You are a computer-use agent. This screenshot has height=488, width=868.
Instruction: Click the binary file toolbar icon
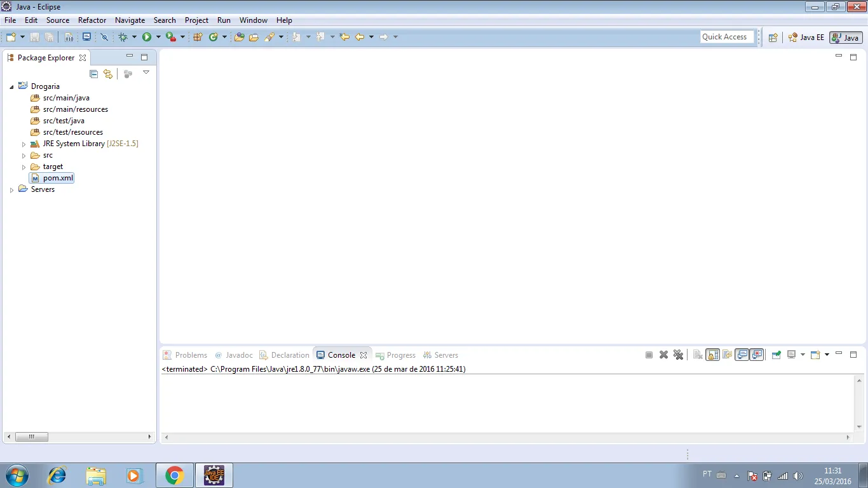point(69,37)
